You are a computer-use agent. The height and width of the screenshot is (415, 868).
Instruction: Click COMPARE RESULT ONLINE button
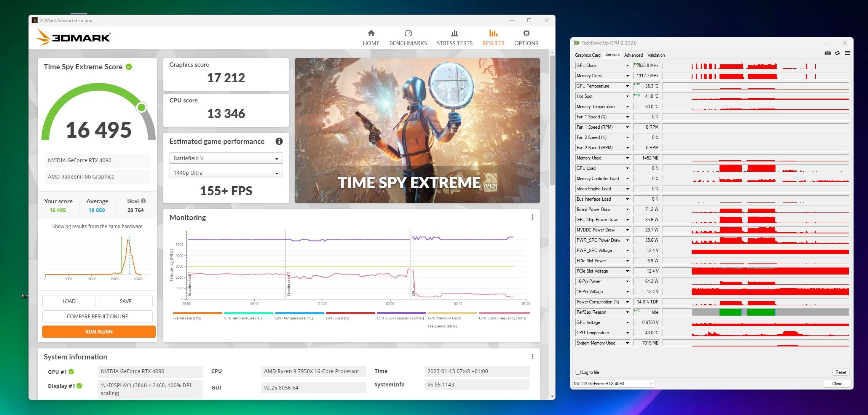point(97,316)
